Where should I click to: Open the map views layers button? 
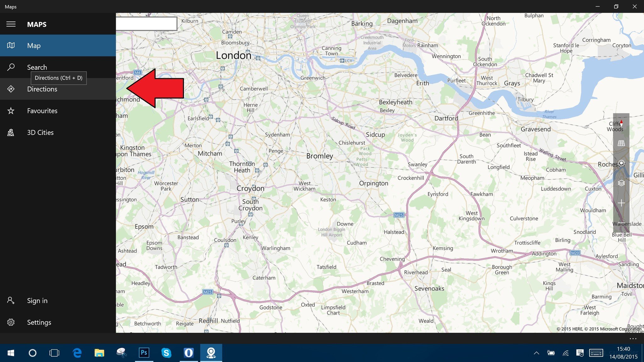point(621,183)
